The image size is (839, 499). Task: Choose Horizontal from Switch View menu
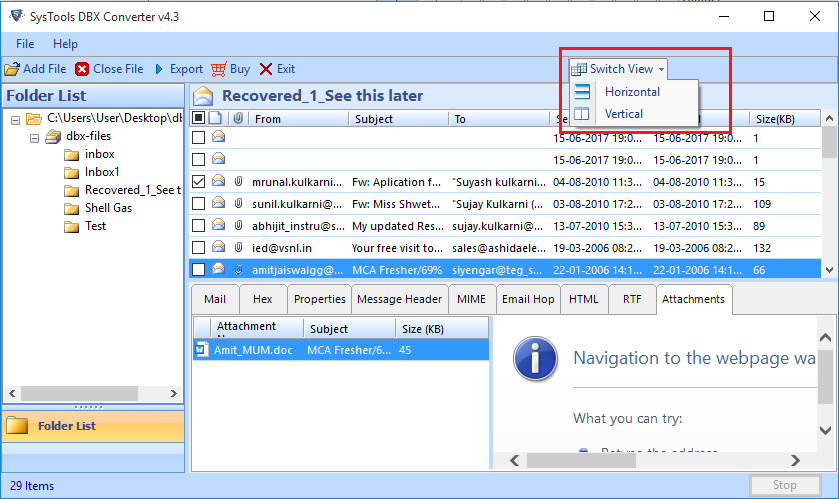pyautogui.click(x=634, y=91)
